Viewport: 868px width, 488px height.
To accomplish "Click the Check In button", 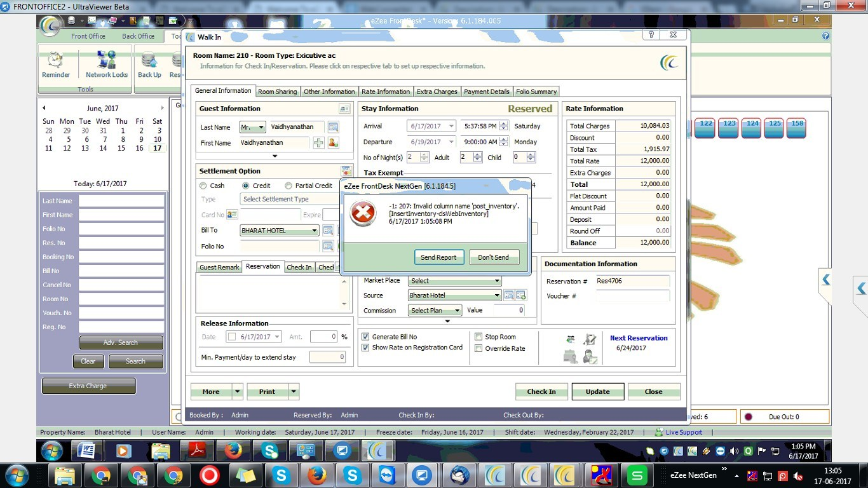I will (x=541, y=391).
